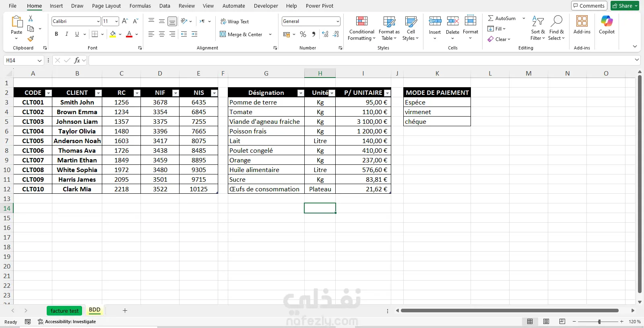Add a new sheet with plus icon

tap(125, 310)
